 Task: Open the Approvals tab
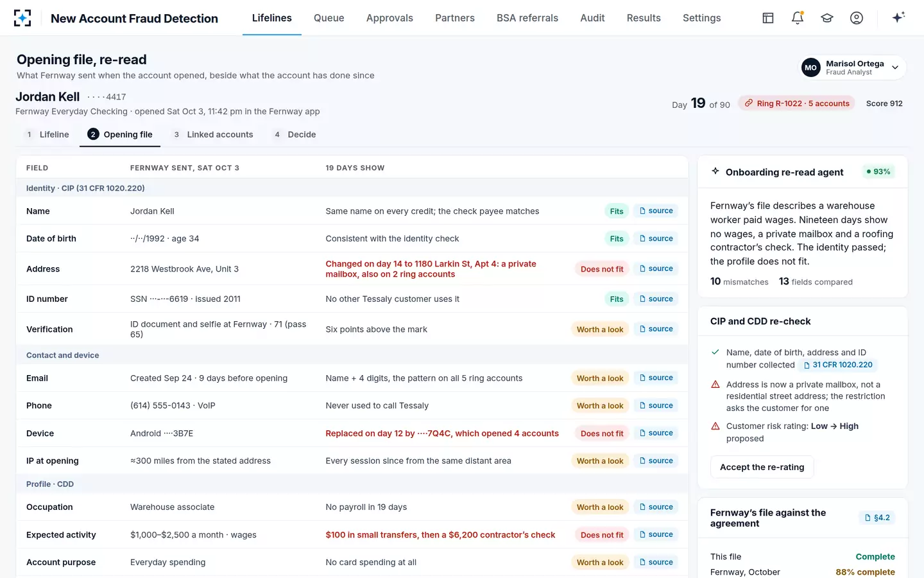tap(389, 18)
